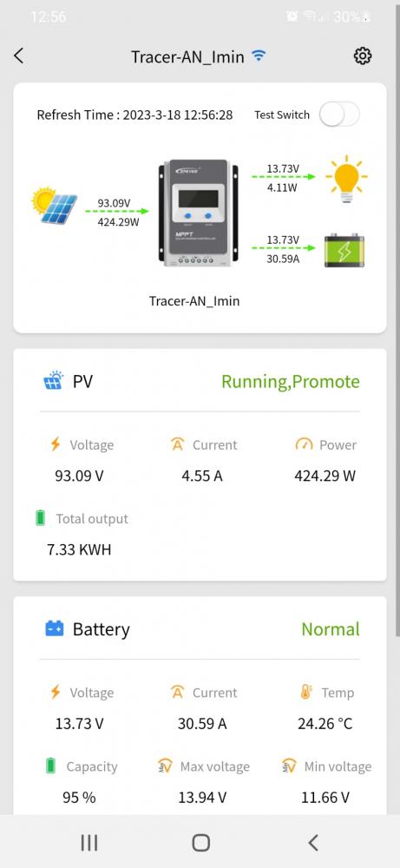Tap the green battery charging icon
Image resolution: width=400 pixels, height=868 pixels.
pyautogui.click(x=344, y=250)
